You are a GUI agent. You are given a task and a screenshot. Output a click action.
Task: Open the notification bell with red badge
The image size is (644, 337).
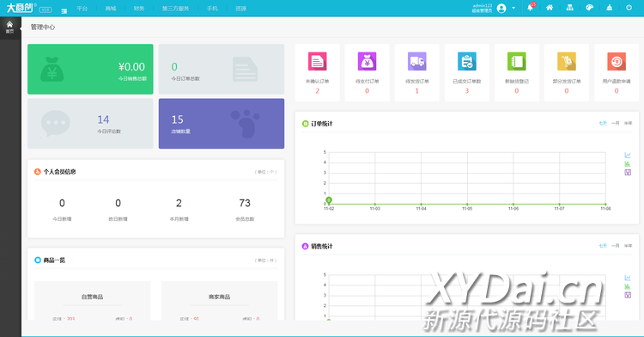pyautogui.click(x=531, y=8)
